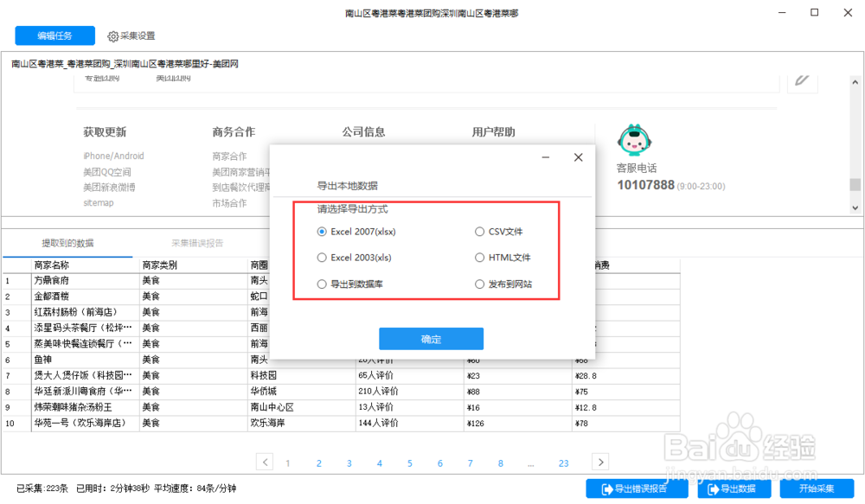Switch to the 提取到的数据 tab
This screenshot has width=865, height=504.
67,243
